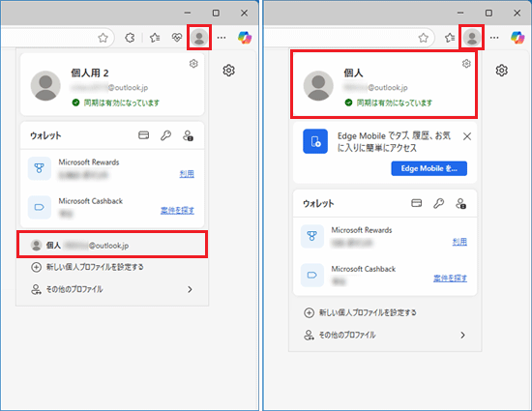
Task: Open personal info icon in left ウォレット header
Action: point(188,135)
